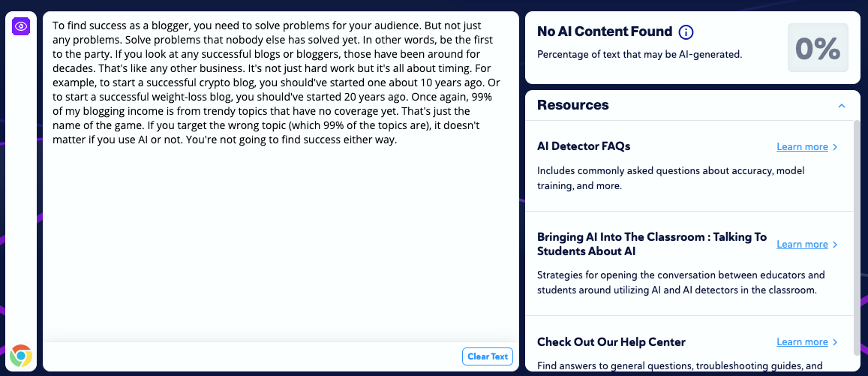Click Check Out Our Help Center title
Image resolution: width=868 pixels, height=376 pixels.
(611, 341)
